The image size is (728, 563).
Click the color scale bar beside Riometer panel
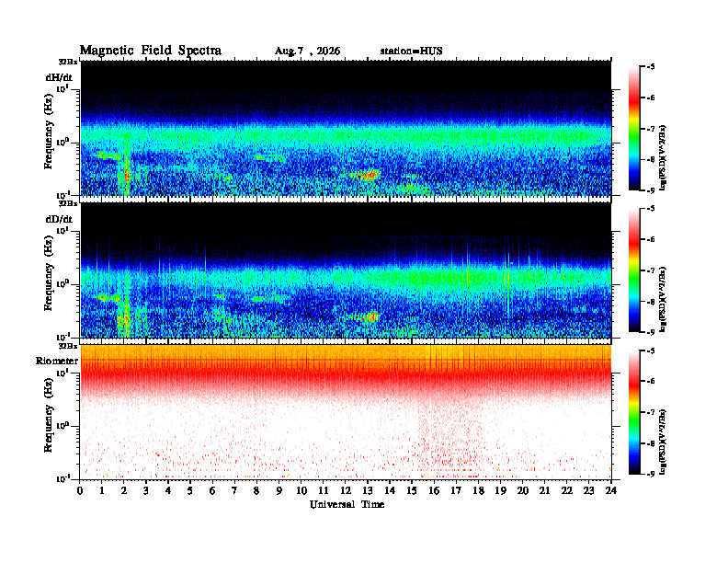pyautogui.click(x=634, y=412)
